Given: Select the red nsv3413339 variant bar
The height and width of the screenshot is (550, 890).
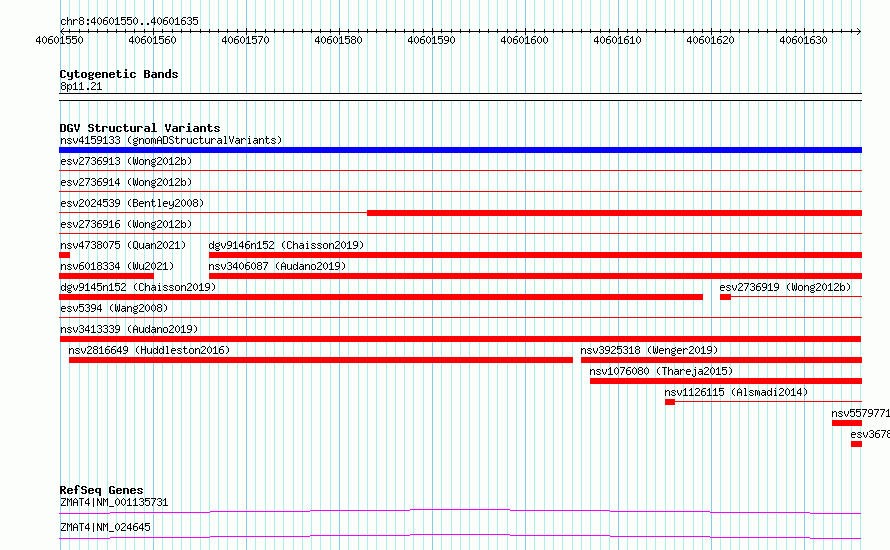Looking at the screenshot, I should [x=460, y=339].
